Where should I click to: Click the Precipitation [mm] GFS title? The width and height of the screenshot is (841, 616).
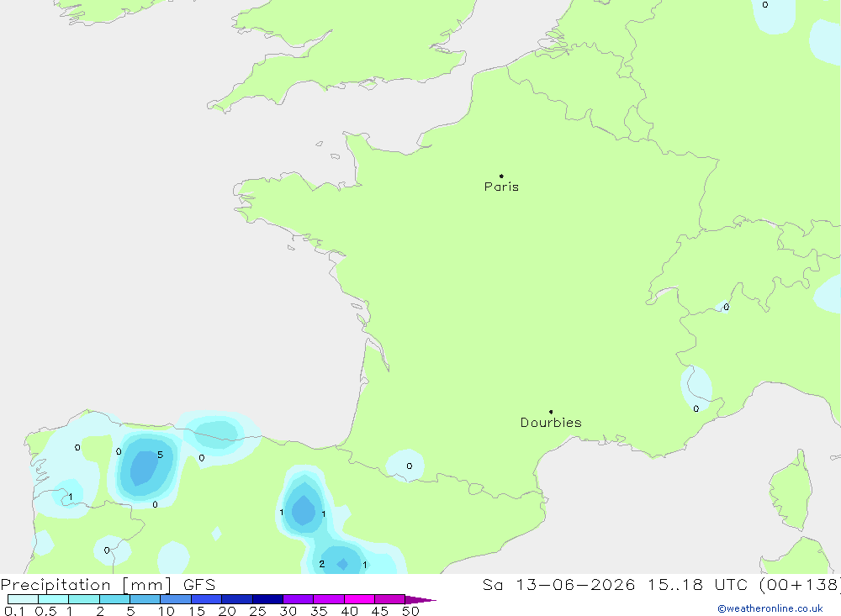108,585
